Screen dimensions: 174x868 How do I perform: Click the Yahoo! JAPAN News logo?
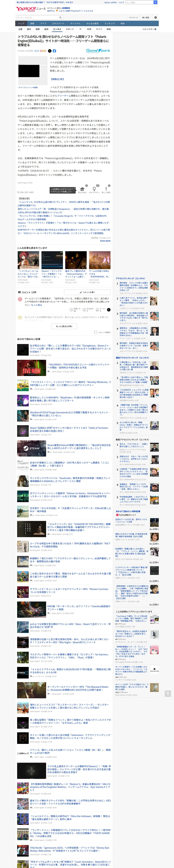coord(30,9)
